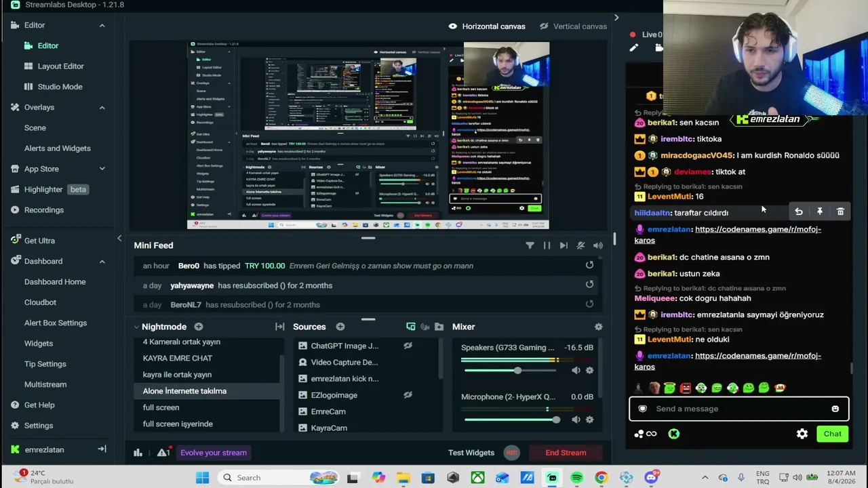
Task: Collapse the Overlays section
Action: coord(102,107)
